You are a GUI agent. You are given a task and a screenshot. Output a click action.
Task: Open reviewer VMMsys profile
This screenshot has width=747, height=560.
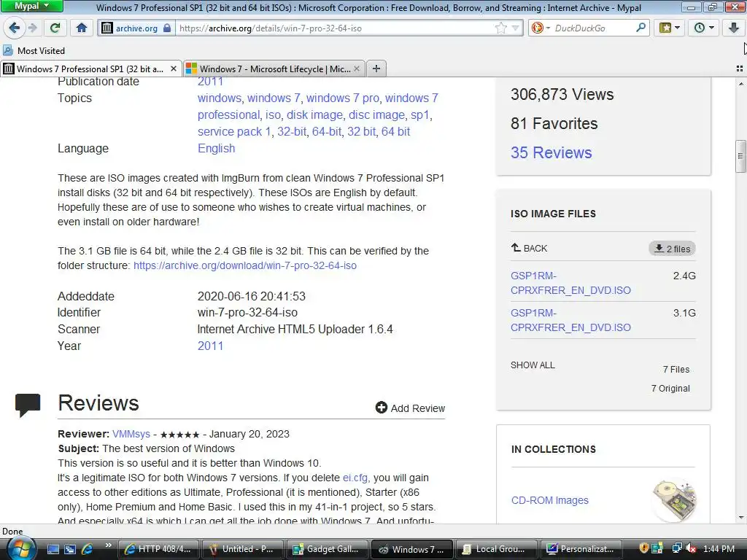(x=131, y=434)
